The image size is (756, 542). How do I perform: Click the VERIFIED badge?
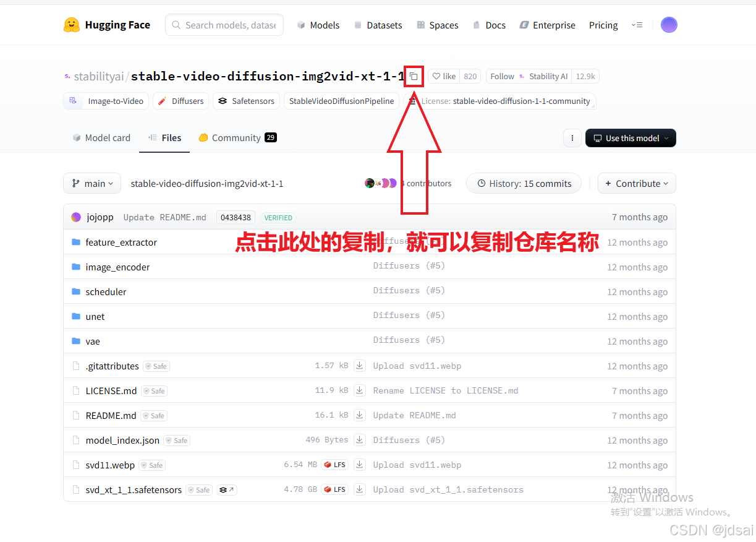[278, 217]
